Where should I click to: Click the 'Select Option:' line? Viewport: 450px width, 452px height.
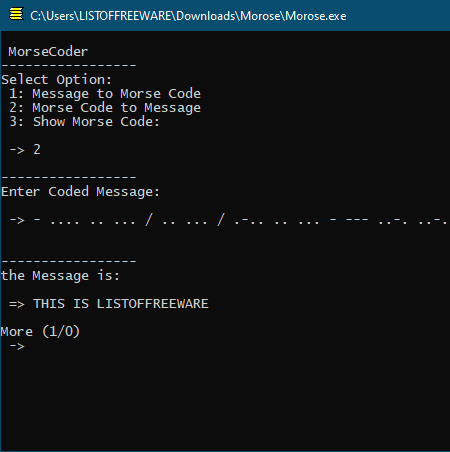click(x=56, y=80)
